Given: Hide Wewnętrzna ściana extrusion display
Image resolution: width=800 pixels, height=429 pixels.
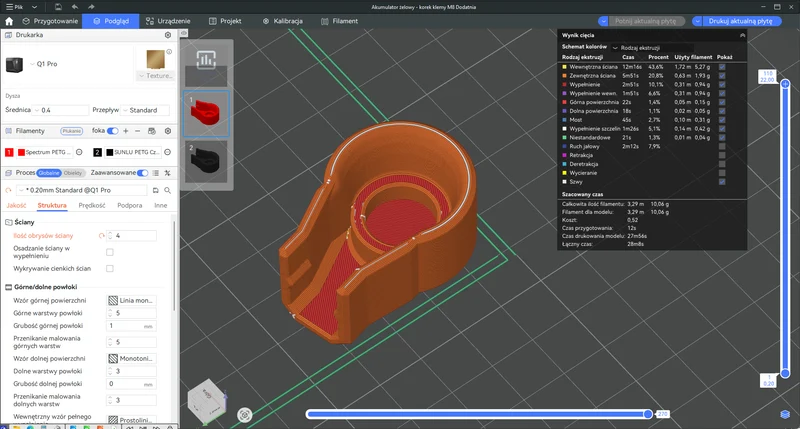Looking at the screenshot, I should [x=722, y=67].
